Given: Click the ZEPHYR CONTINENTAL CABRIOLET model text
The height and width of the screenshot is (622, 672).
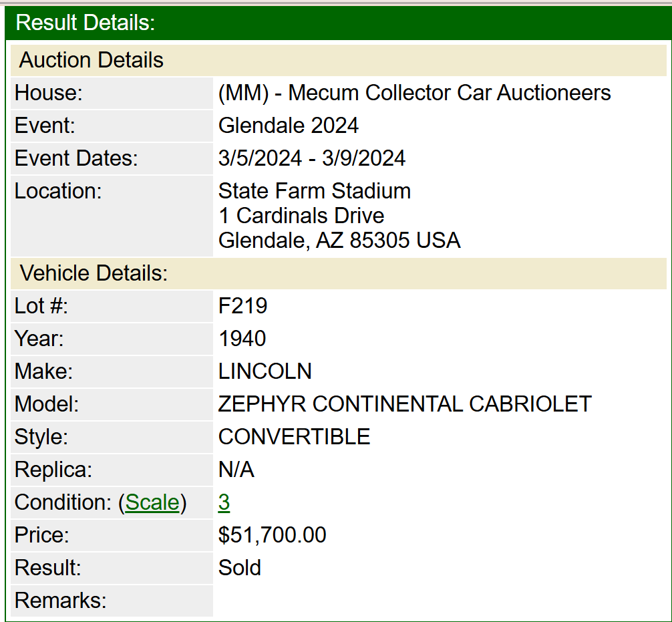Looking at the screenshot, I should [x=405, y=404].
